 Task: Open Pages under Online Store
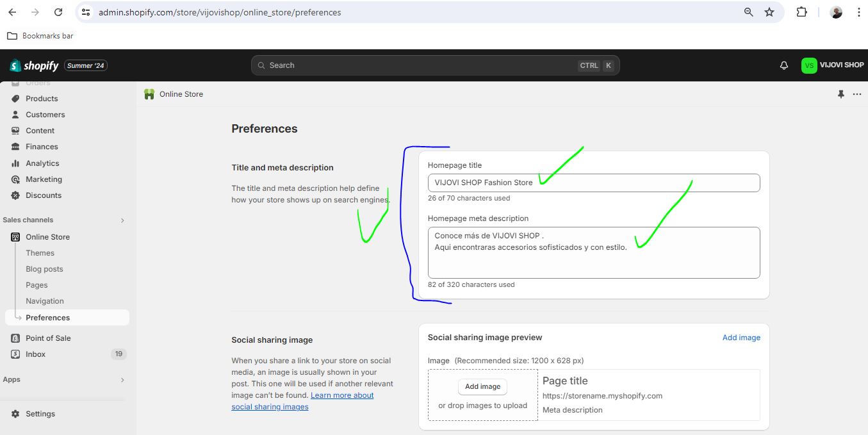(37, 285)
